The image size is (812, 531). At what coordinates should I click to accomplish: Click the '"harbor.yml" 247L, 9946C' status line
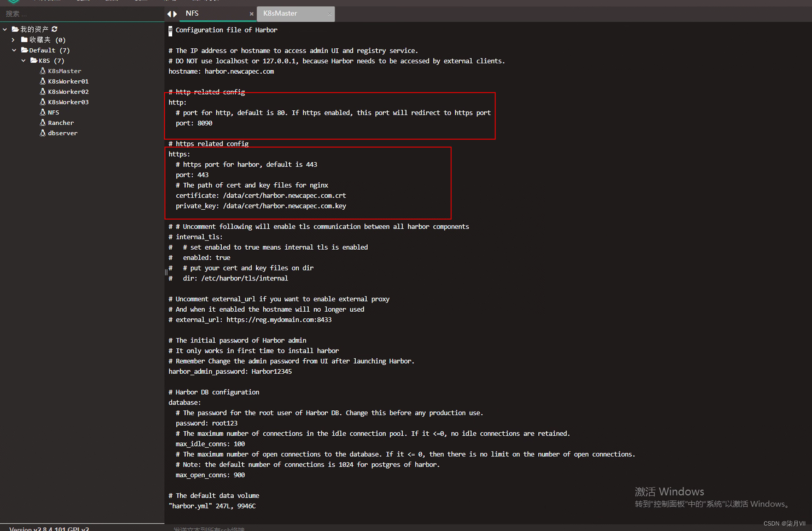[x=212, y=506]
